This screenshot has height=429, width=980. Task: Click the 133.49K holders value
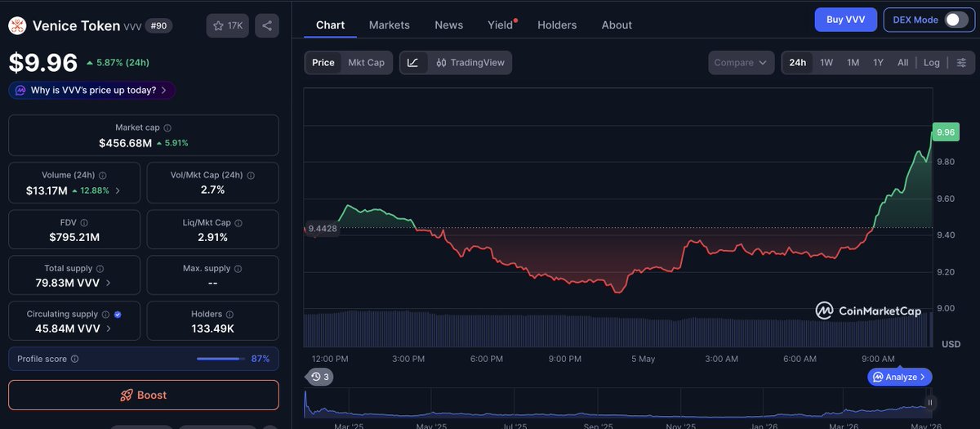[x=212, y=328]
